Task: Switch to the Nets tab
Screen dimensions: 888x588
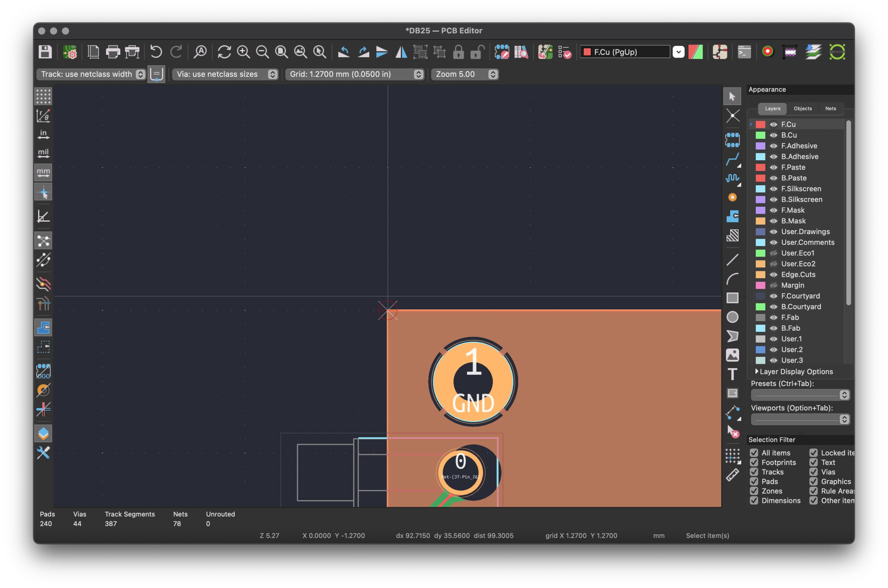Action: (x=830, y=108)
